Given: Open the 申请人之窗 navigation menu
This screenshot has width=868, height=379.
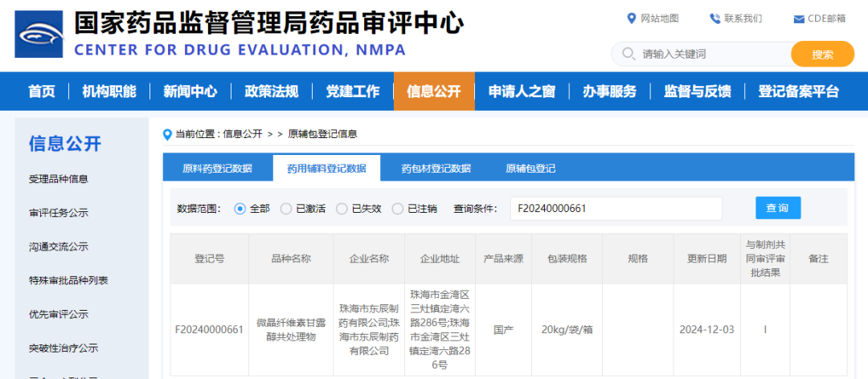Looking at the screenshot, I should pyautogui.click(x=522, y=92).
